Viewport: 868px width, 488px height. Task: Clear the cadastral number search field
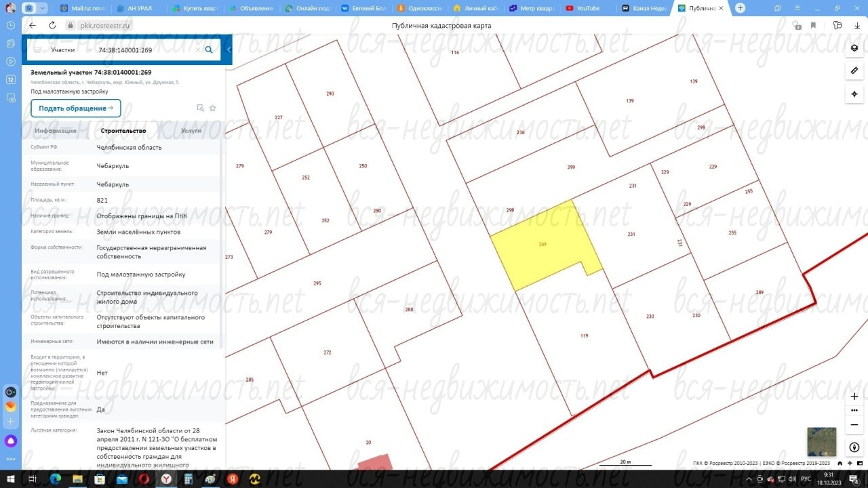(198, 49)
